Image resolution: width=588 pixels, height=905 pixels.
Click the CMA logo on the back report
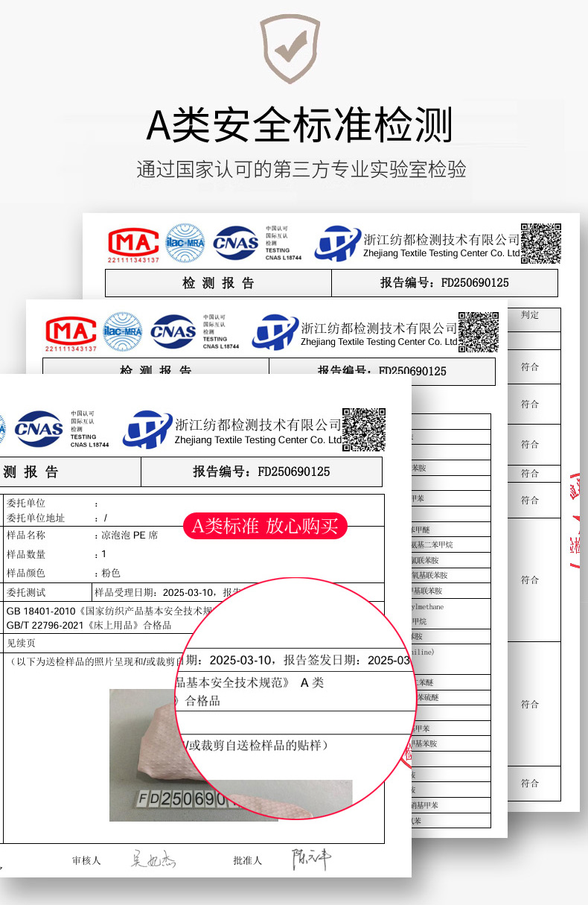[x=134, y=242]
